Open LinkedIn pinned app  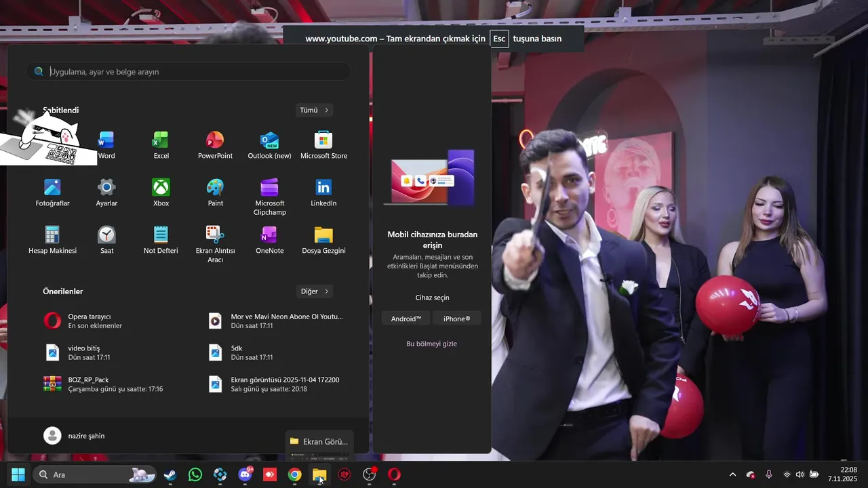323,193
